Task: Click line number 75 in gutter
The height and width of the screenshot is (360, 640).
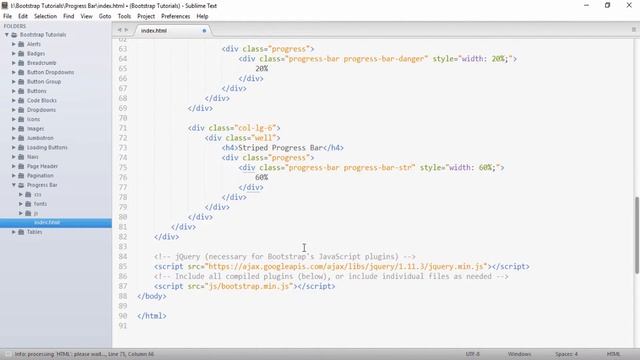Action: pyautogui.click(x=123, y=168)
